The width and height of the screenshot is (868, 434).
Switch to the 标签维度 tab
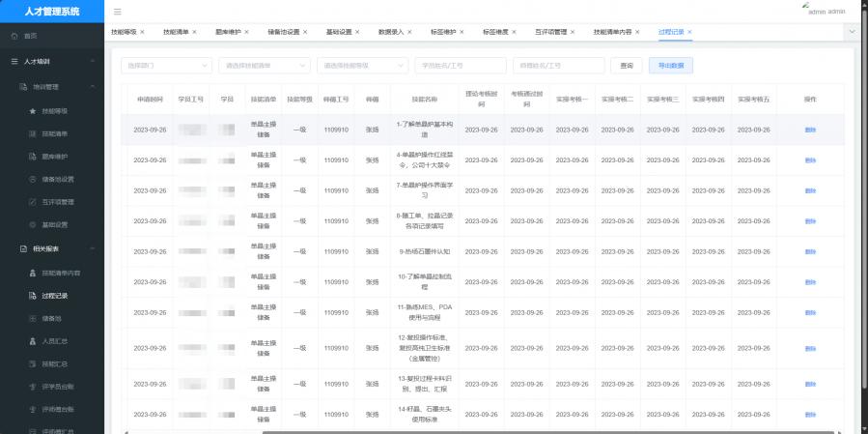[495, 32]
